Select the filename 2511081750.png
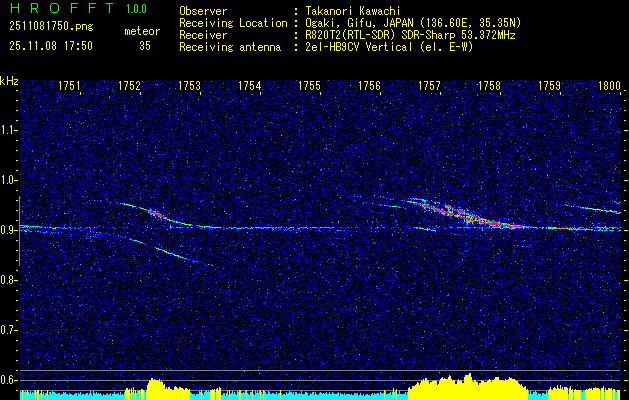Viewport: 629px width, 400px height. [51, 27]
